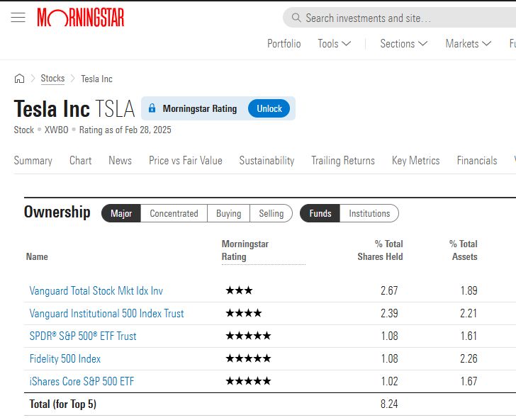Click the search magnifier icon
Viewport: 516px width, 420px height.
(x=296, y=18)
